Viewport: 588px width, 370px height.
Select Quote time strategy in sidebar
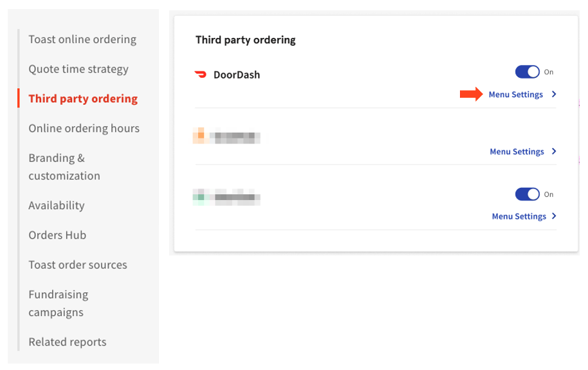click(78, 69)
